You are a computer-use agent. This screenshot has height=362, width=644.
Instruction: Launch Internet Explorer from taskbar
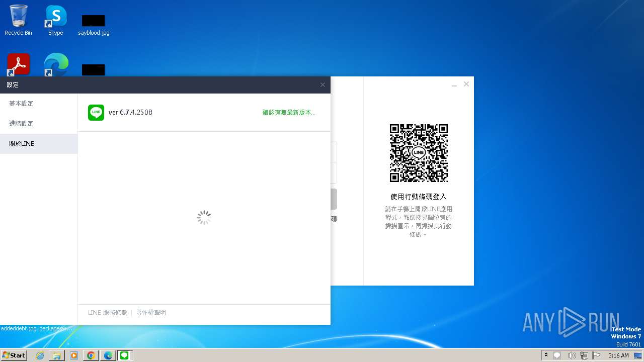[40, 355]
